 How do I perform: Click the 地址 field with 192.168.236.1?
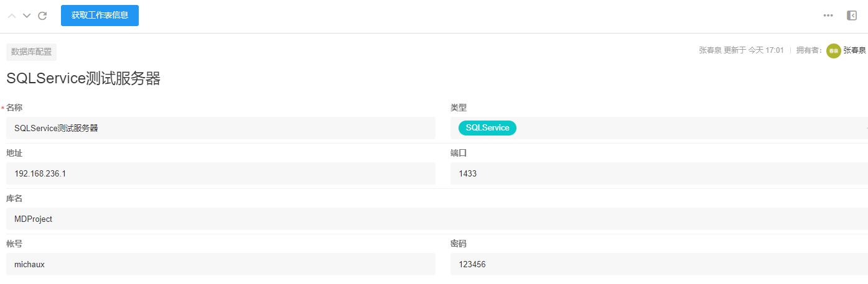221,173
